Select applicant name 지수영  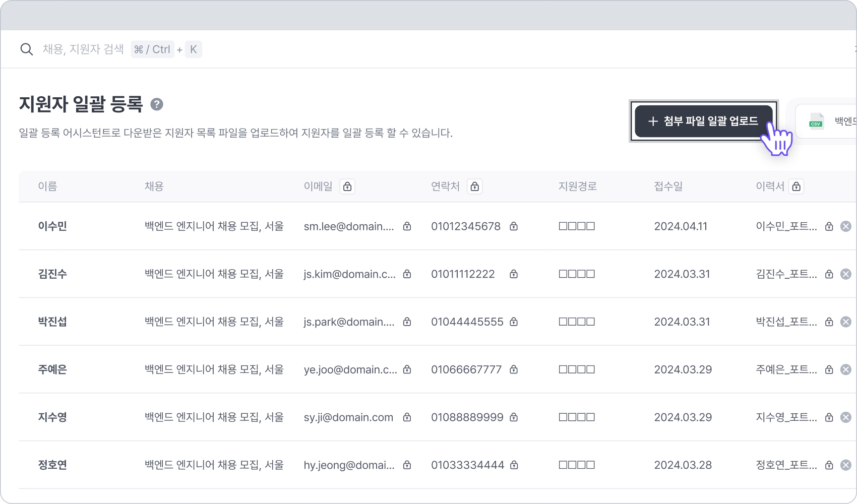tap(52, 417)
